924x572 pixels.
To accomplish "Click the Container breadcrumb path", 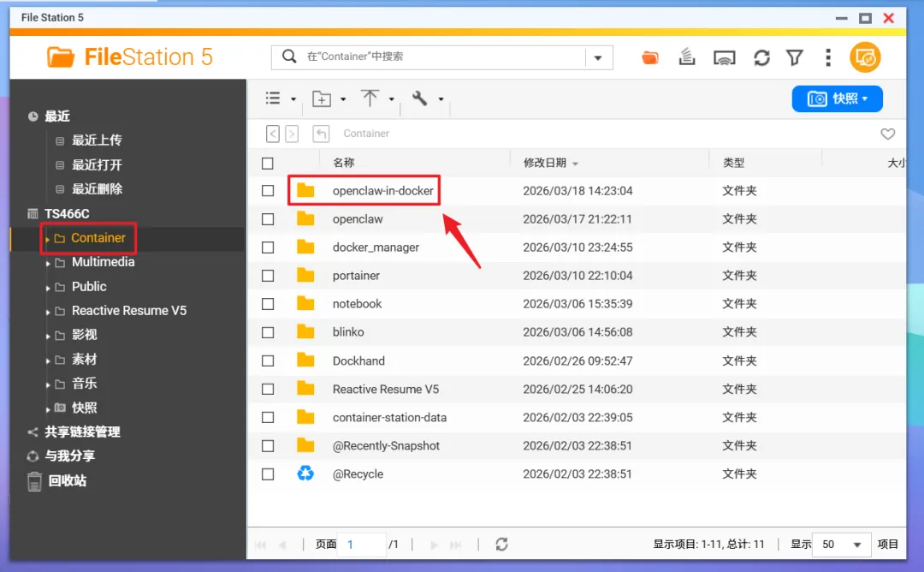I will click(366, 134).
